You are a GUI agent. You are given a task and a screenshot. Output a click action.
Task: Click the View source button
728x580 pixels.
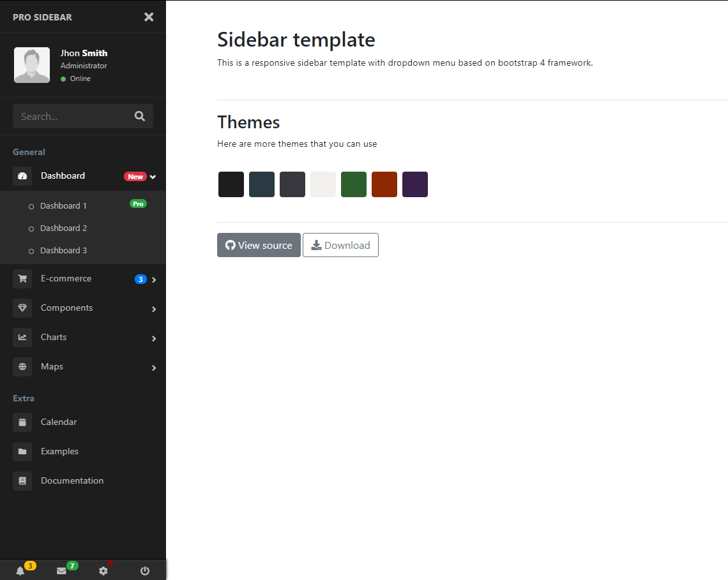tap(259, 245)
